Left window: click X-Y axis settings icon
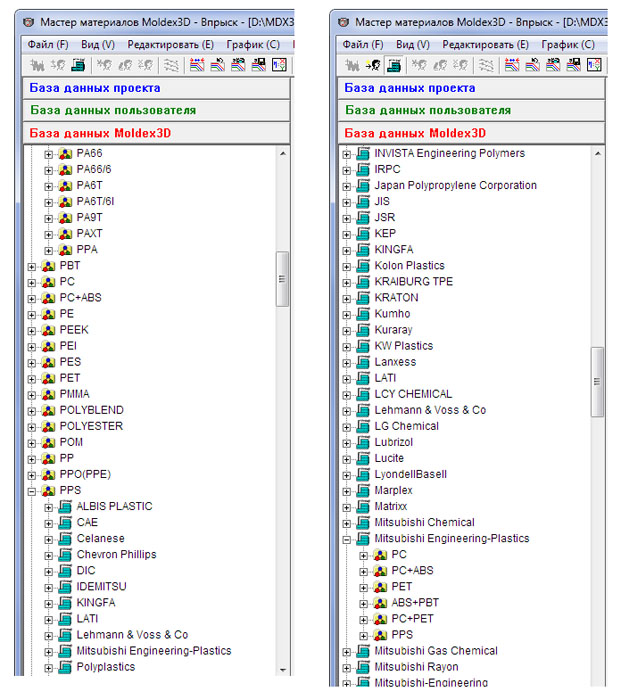This screenshot has height=700, width=621. point(279,65)
